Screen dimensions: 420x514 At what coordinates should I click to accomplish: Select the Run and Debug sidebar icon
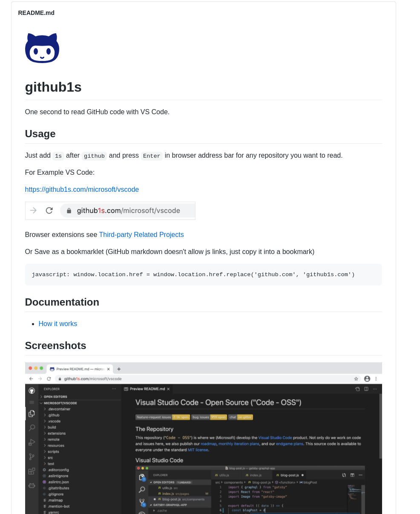[x=31, y=442]
